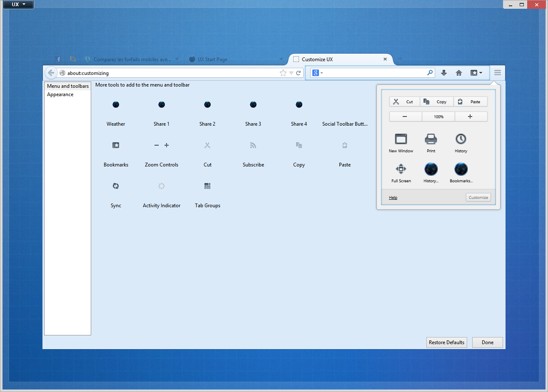The height and width of the screenshot is (392, 548).
Task: Click the Help link in menu panel
Action: pos(393,198)
